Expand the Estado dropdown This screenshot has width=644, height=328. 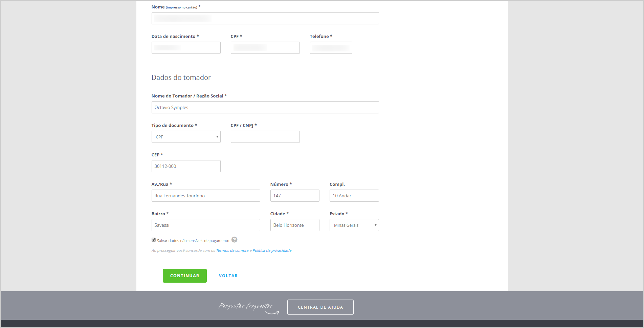coord(354,225)
